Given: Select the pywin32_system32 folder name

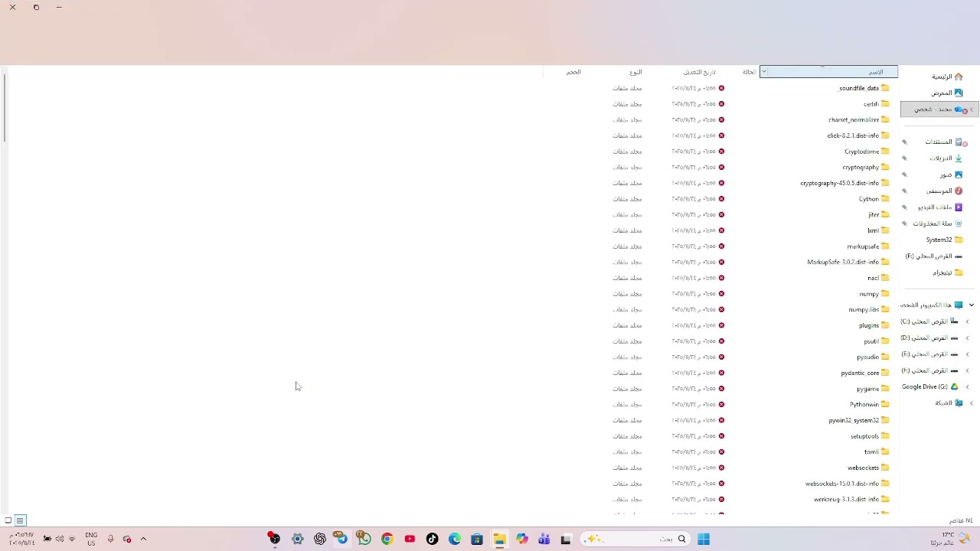Looking at the screenshot, I should [854, 420].
